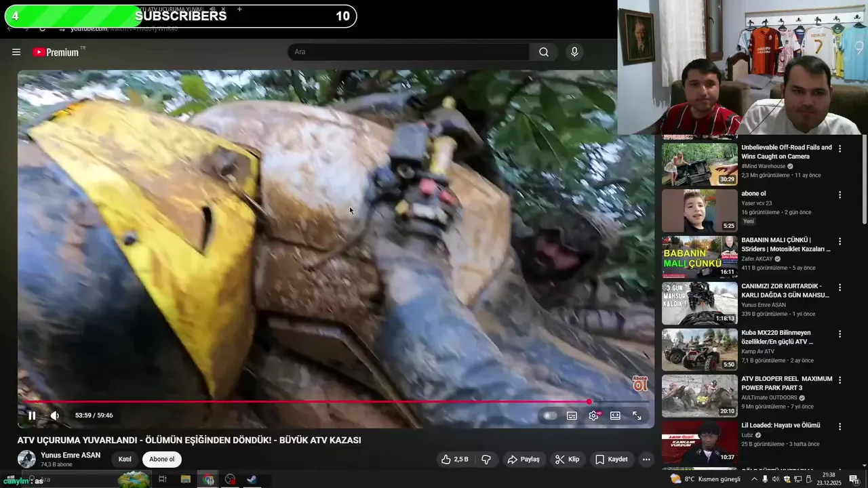Open options menu for 'BABANIN MALI ÇÜNKÜ' video
The width and height of the screenshot is (868, 488).
coord(840,241)
